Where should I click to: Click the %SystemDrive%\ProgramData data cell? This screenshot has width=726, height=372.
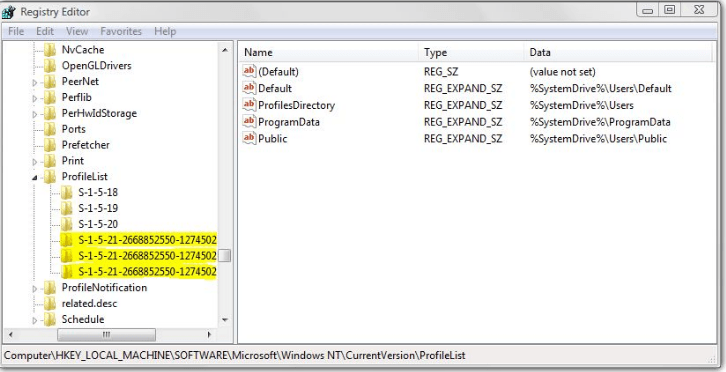600,122
